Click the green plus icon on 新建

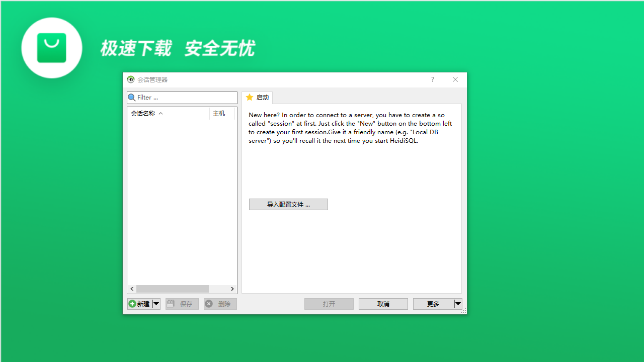(x=132, y=303)
